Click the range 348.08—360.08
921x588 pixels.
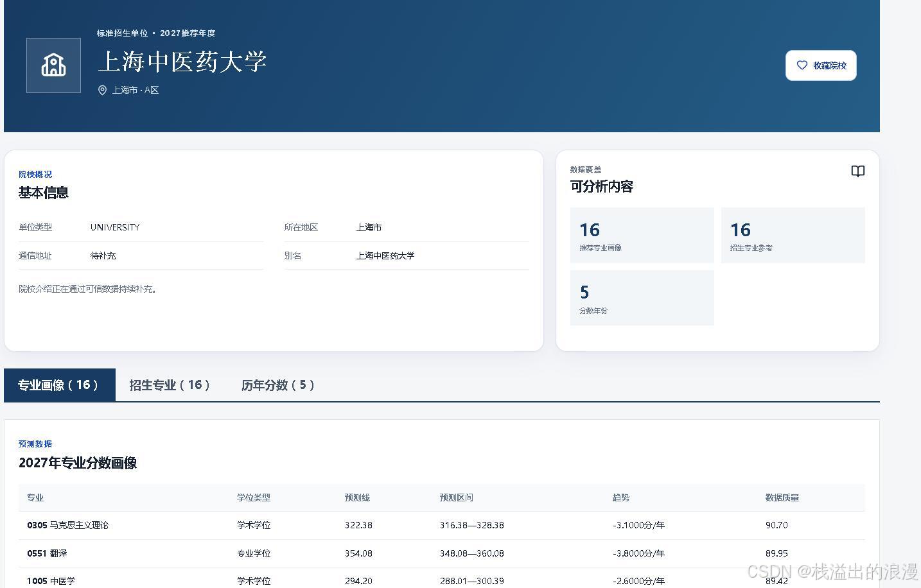tap(472, 553)
